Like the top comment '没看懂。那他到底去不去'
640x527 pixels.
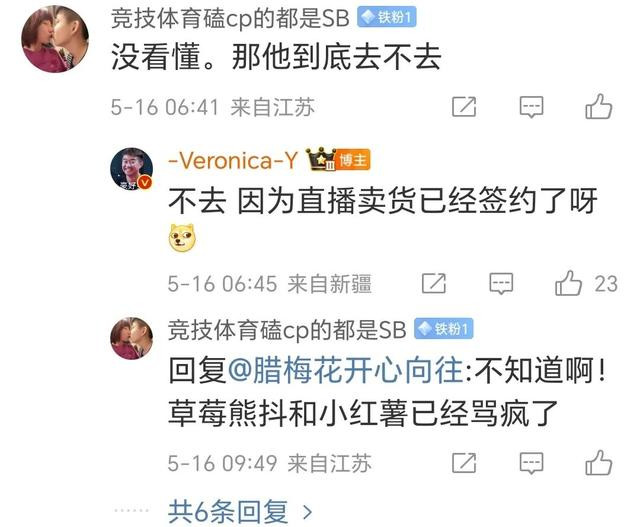598,107
